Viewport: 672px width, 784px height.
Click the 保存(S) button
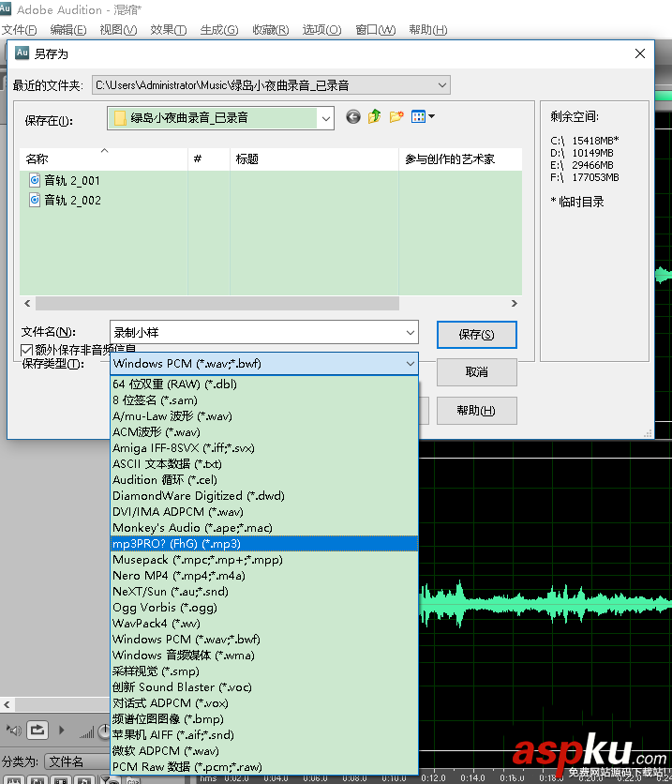[477, 335]
